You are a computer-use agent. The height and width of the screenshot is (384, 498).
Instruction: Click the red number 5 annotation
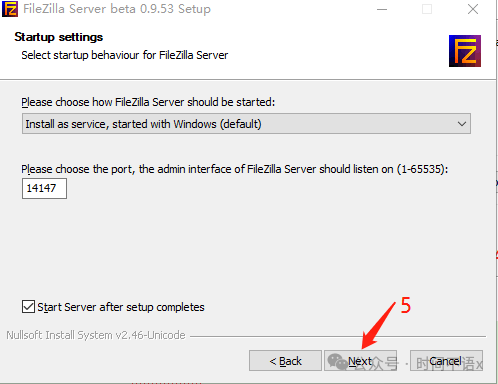coord(405,305)
